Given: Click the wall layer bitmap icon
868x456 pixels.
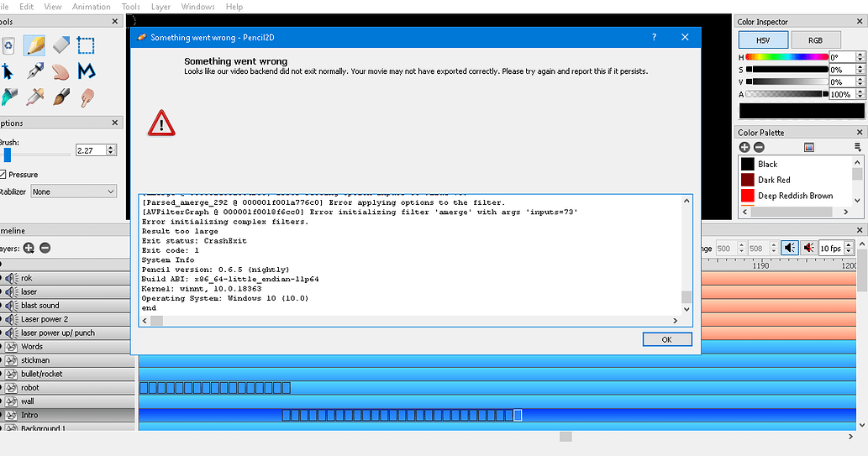Looking at the screenshot, I should [11, 401].
